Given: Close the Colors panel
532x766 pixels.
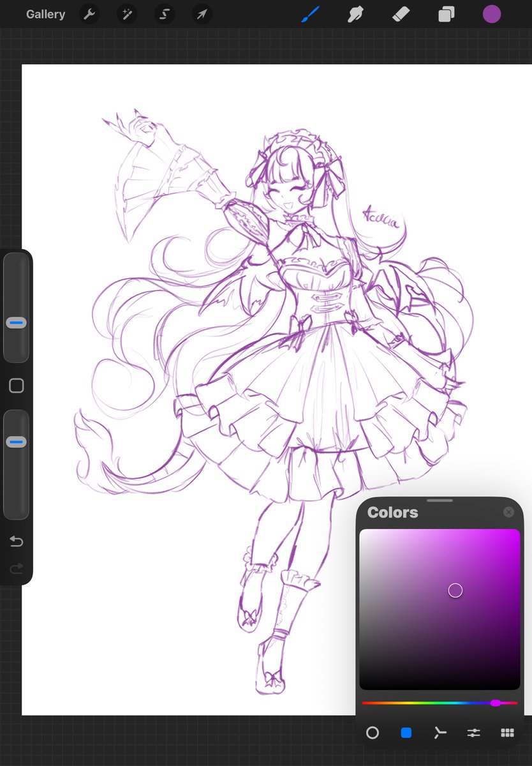Looking at the screenshot, I should pyautogui.click(x=508, y=512).
